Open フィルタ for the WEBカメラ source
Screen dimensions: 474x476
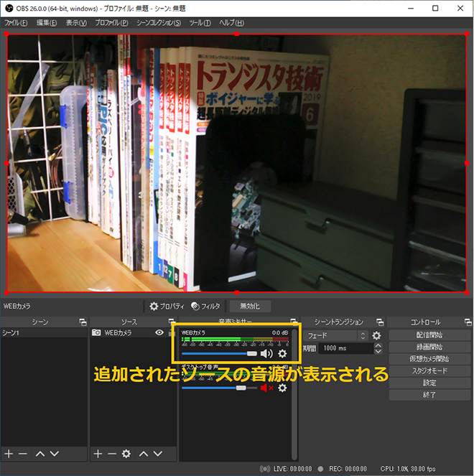(205, 307)
